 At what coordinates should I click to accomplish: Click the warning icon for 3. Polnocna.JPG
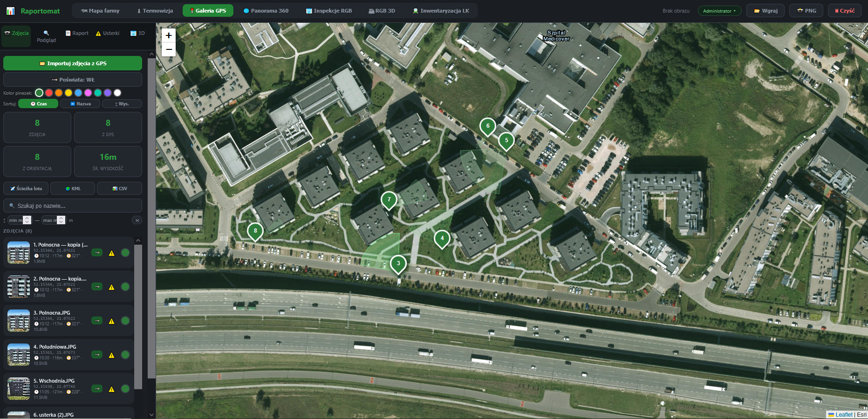coord(111,321)
